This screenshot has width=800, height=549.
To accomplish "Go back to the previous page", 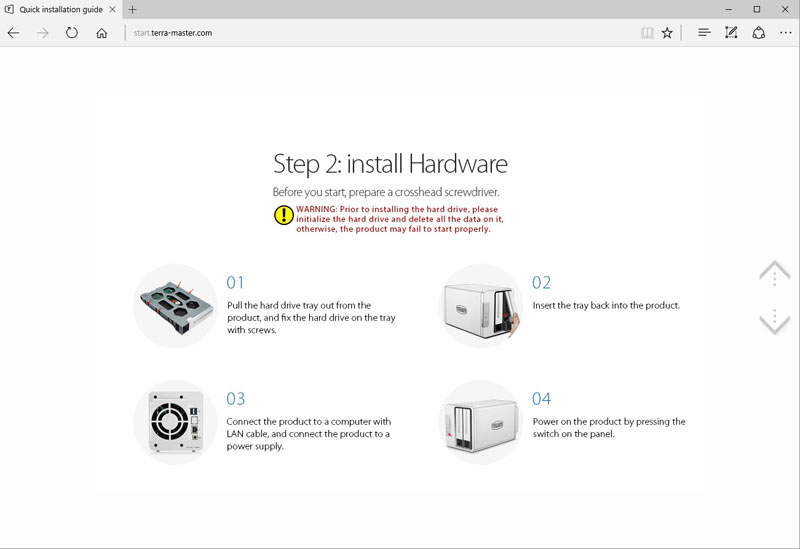I will (x=13, y=33).
